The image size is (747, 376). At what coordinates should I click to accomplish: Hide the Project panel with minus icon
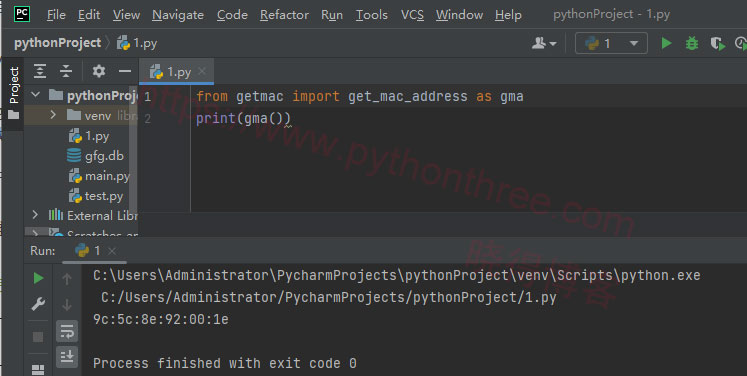(x=125, y=71)
